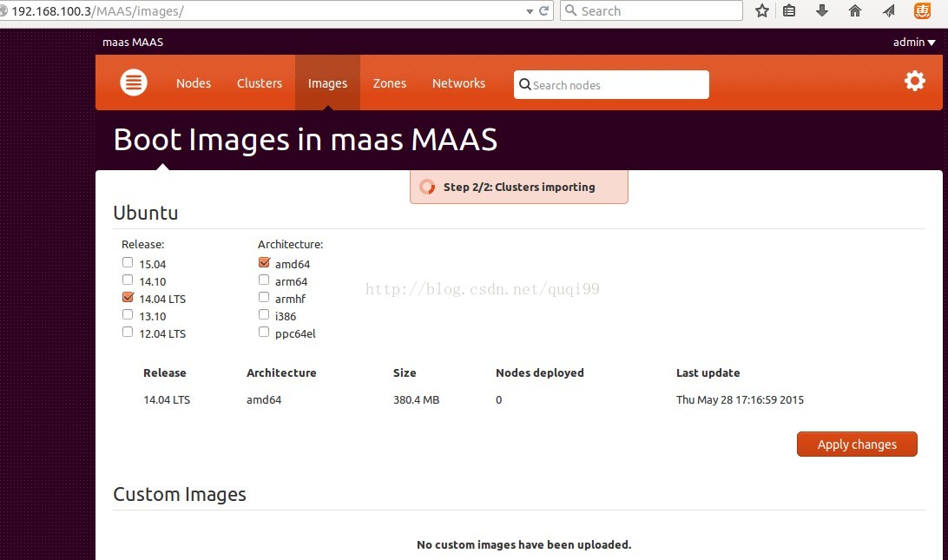Image resolution: width=948 pixels, height=560 pixels.
Task: Focus the Search nodes input field
Action: pos(611,85)
